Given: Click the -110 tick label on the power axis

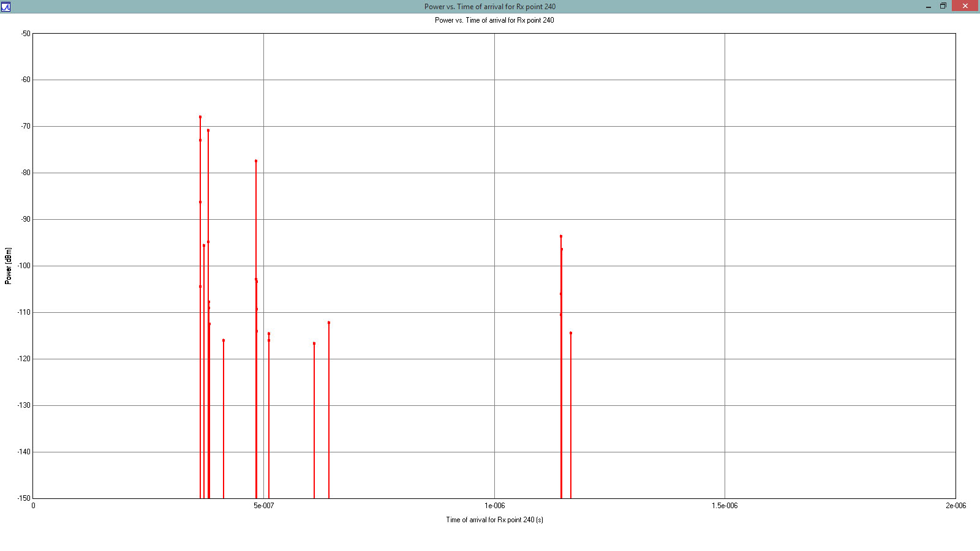Looking at the screenshot, I should (24, 312).
